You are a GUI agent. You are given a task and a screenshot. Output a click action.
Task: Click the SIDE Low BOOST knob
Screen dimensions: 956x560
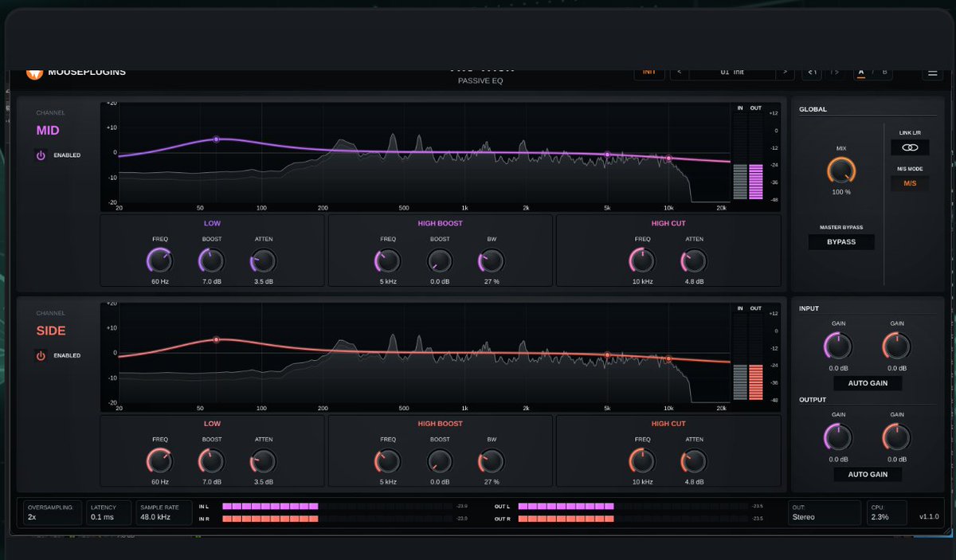[x=211, y=460]
